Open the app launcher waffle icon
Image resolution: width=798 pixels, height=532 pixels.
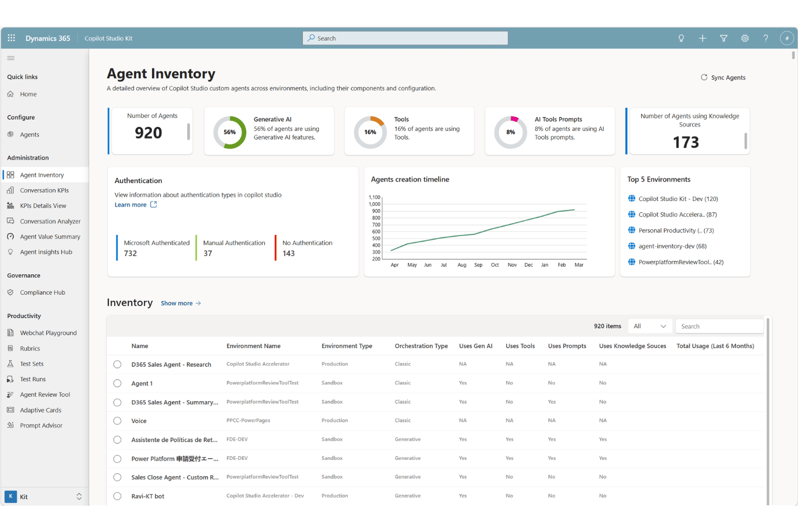click(11, 38)
